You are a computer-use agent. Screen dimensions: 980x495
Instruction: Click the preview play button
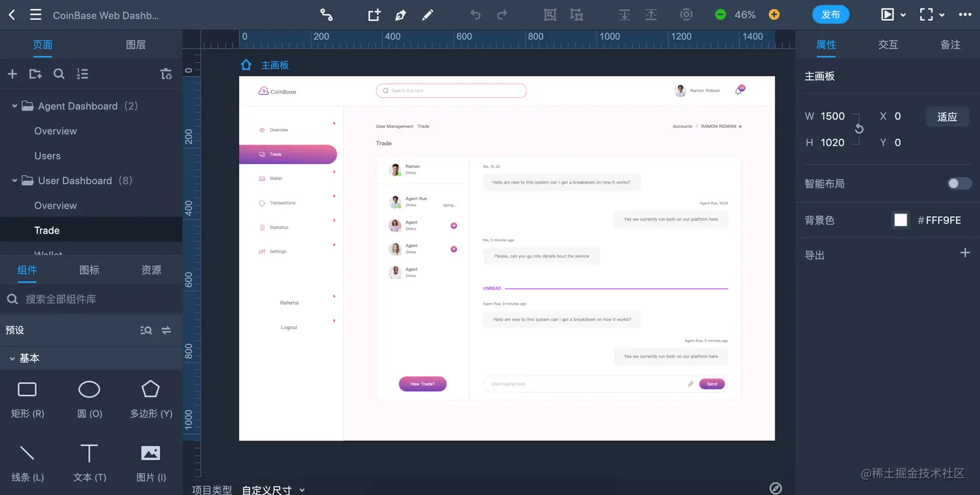[x=887, y=14]
